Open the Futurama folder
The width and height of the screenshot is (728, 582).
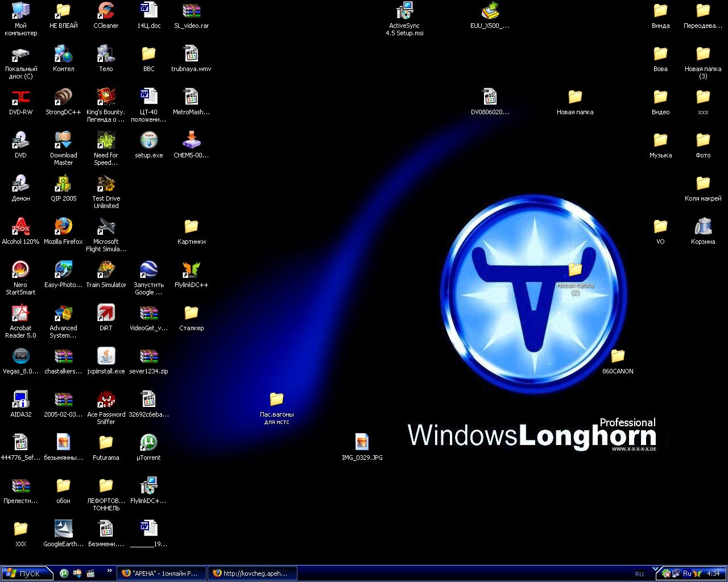click(x=106, y=447)
